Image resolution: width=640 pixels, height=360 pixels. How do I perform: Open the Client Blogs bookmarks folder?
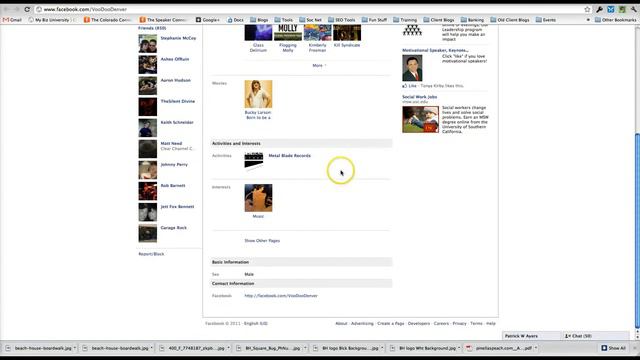point(439,20)
